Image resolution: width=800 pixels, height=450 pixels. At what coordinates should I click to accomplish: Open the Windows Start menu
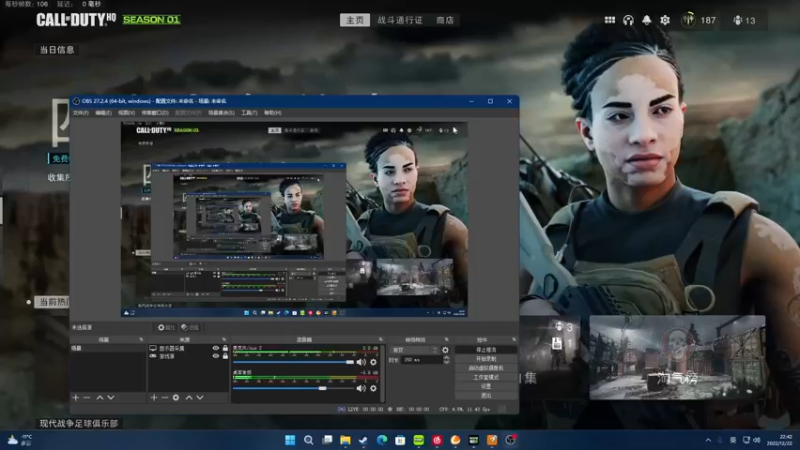[x=290, y=440]
